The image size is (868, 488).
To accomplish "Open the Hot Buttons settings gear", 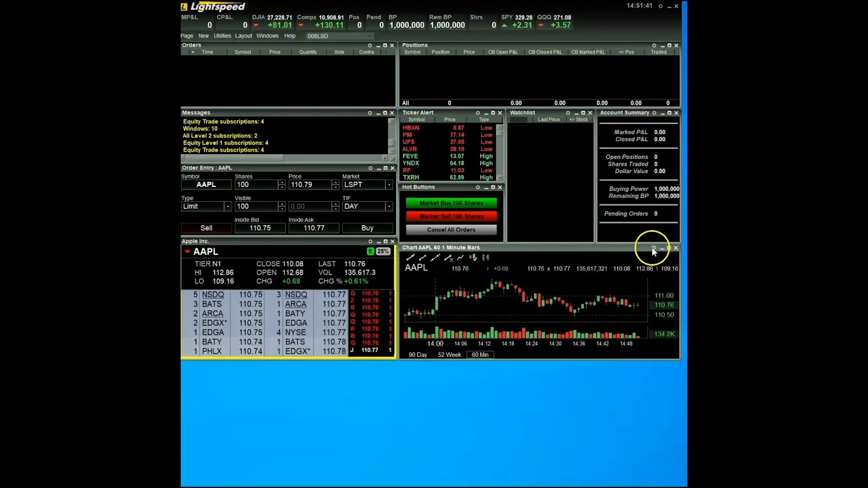I will tap(478, 187).
